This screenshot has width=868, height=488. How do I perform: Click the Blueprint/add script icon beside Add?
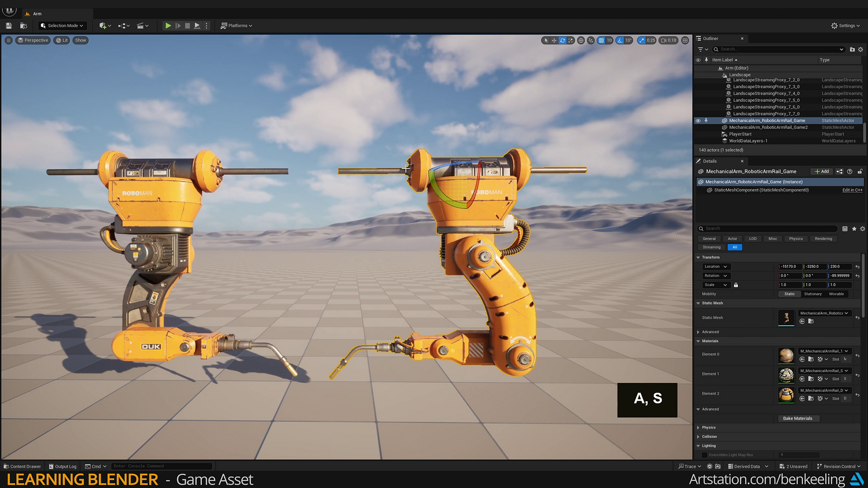click(x=840, y=172)
